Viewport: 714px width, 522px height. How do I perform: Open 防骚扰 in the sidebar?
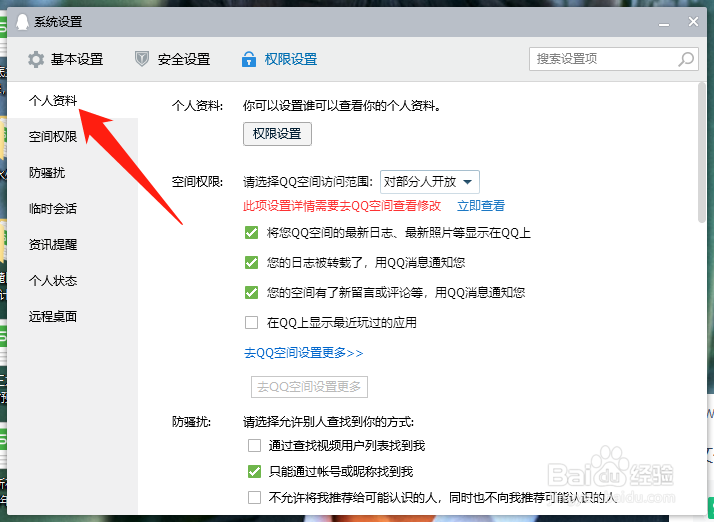(47, 172)
